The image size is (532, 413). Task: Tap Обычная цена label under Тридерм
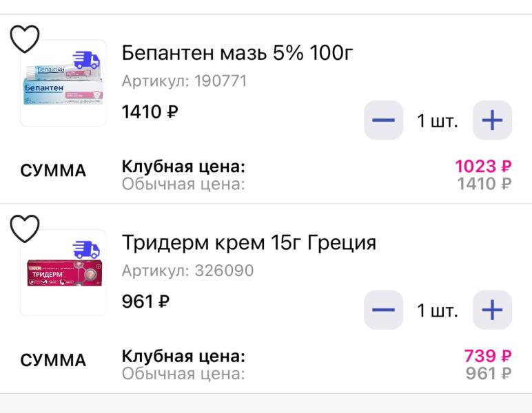coord(183,374)
